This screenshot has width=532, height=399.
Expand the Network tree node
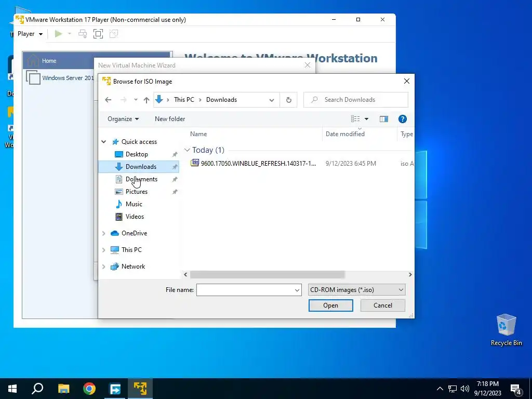104,267
